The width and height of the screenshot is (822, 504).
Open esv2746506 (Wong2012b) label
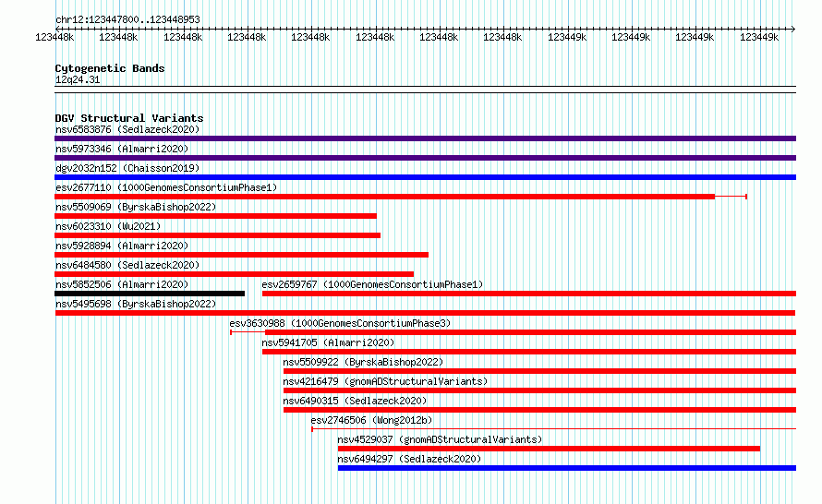tap(371, 420)
